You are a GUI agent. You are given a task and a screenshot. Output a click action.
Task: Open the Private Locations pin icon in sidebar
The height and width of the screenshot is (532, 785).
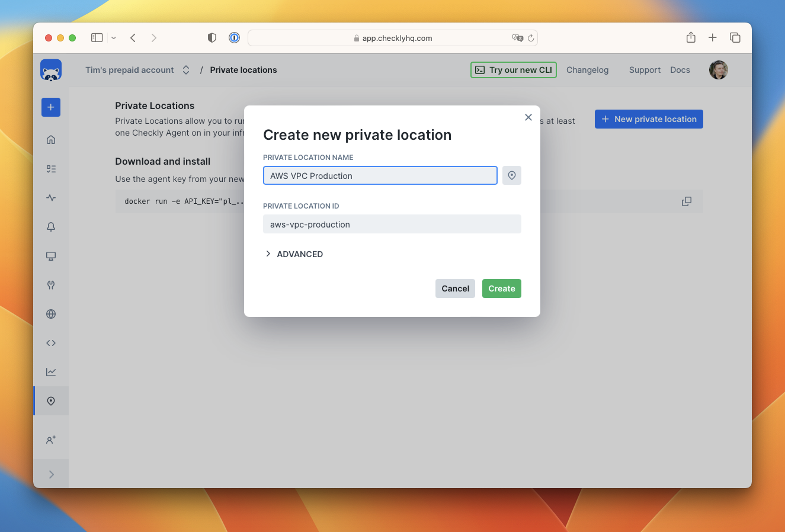[x=50, y=400]
